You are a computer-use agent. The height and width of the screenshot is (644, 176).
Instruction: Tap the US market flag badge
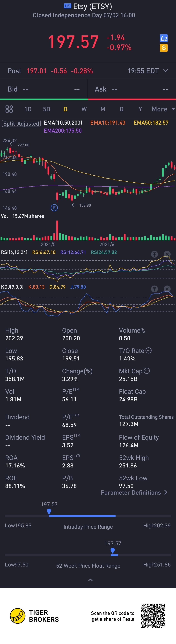[67, 6]
